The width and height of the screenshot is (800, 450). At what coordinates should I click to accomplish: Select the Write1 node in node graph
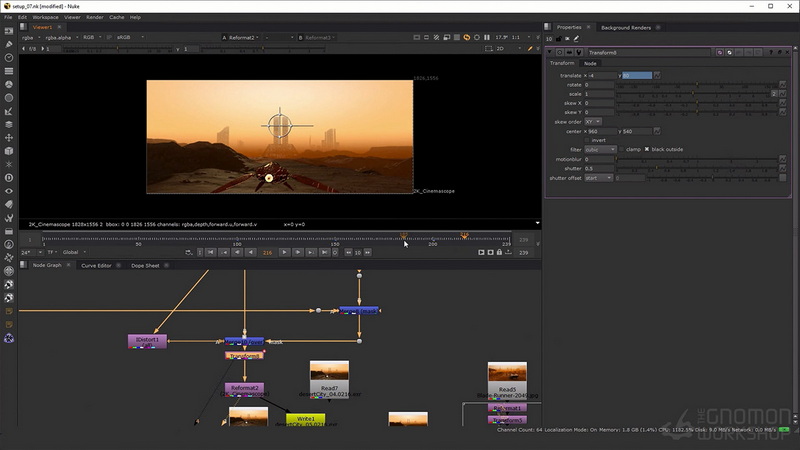306,419
